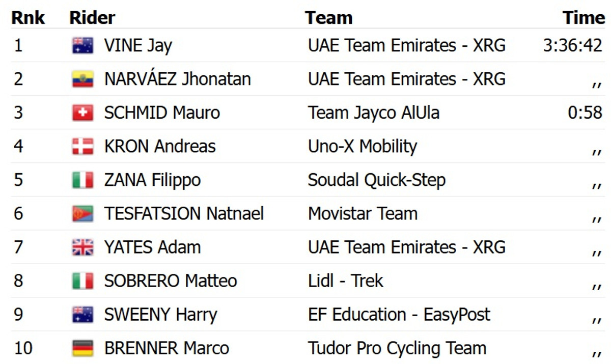Click the Swiss flag beside SCHMID Mauro
The width and height of the screenshot is (611, 364).
[82, 113]
